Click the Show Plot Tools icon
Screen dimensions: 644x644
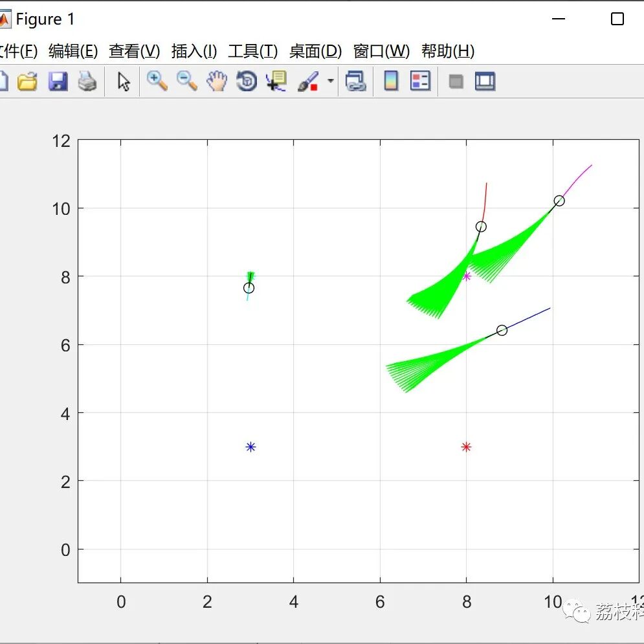485,81
